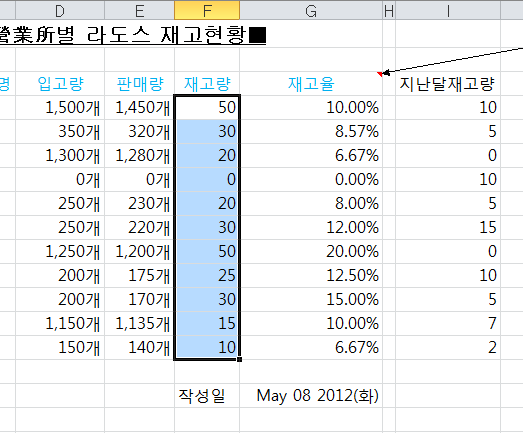This screenshot has height=433, width=523.
Task: Select column G header
Action: pos(311,11)
